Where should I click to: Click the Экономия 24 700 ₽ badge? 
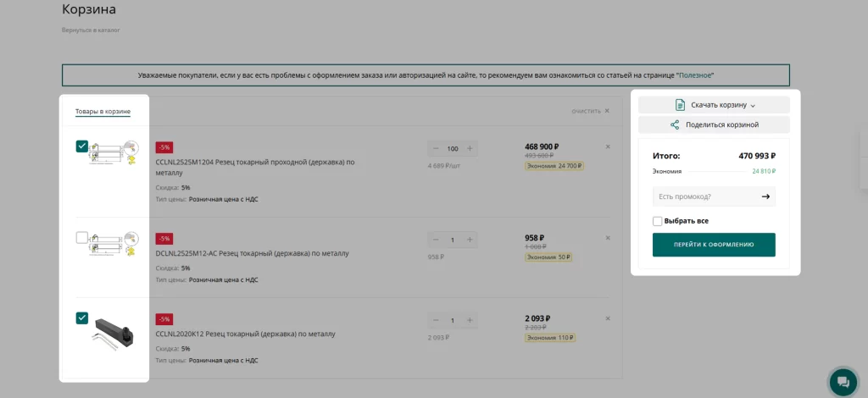(x=554, y=166)
